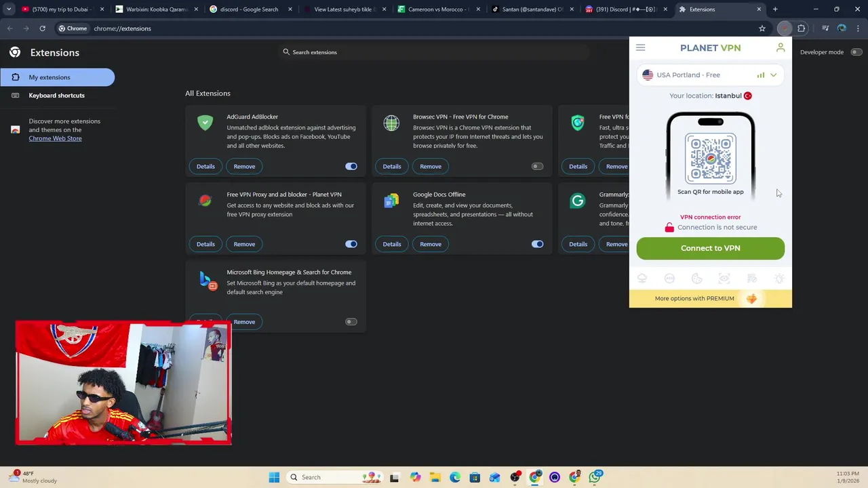Remove the Browsec VPN extension
This screenshot has width=868, height=488.
pos(431,166)
